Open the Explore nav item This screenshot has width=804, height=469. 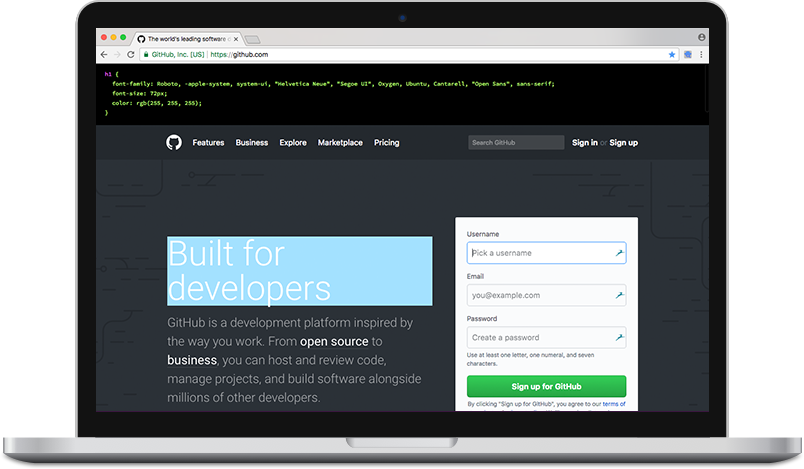coord(293,142)
